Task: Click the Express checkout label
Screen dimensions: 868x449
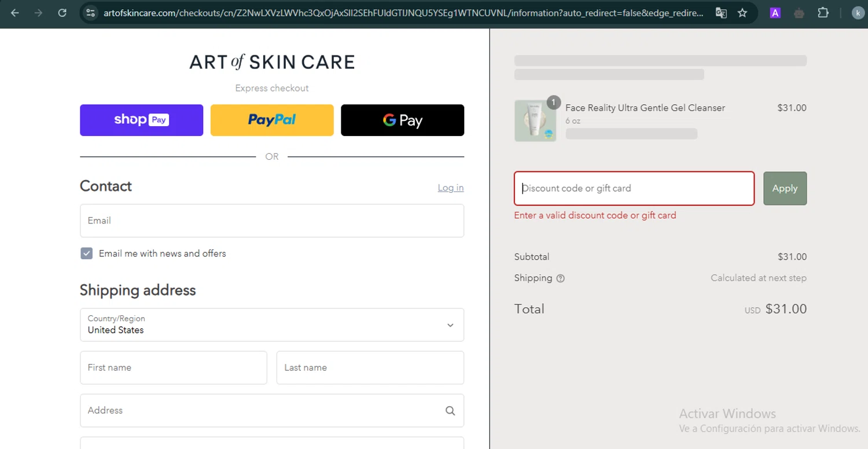Action: (x=272, y=88)
